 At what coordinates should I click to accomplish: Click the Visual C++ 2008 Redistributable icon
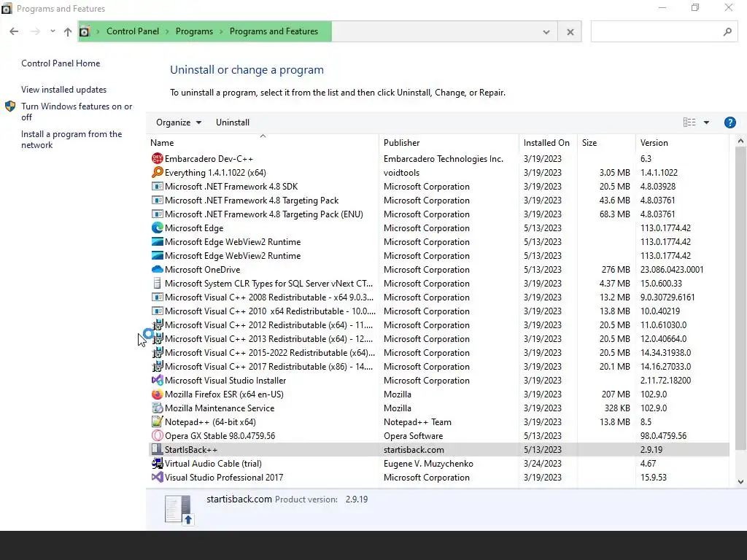158,297
